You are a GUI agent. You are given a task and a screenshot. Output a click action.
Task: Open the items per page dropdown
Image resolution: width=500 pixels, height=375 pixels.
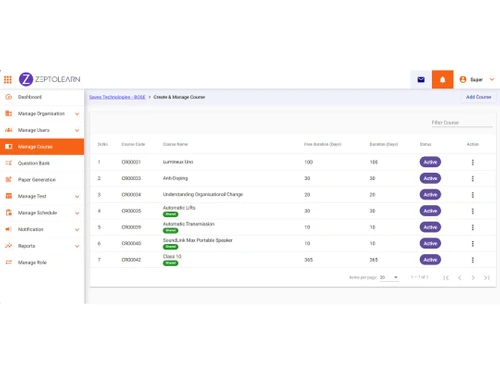point(389,277)
